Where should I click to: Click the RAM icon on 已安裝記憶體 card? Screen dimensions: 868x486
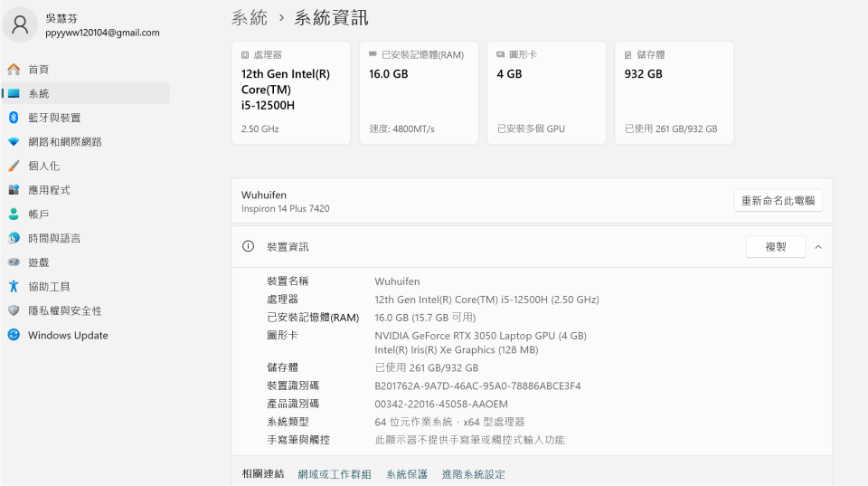(373, 54)
